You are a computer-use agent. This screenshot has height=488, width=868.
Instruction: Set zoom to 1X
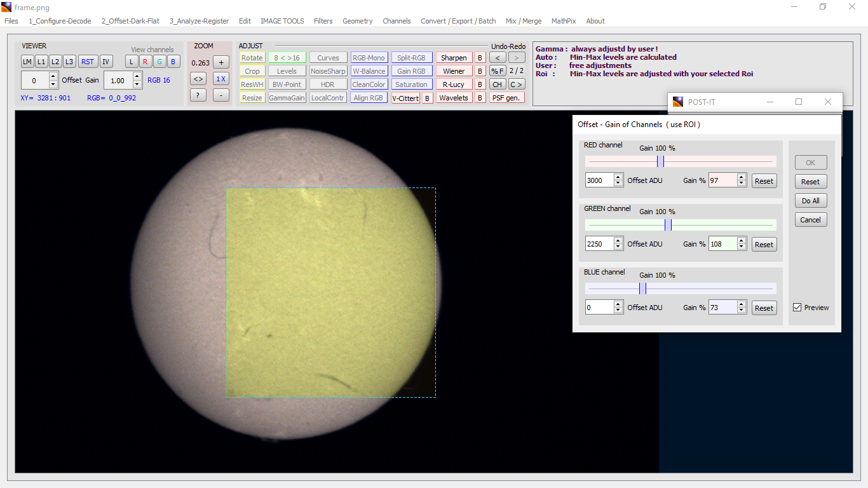tap(221, 79)
